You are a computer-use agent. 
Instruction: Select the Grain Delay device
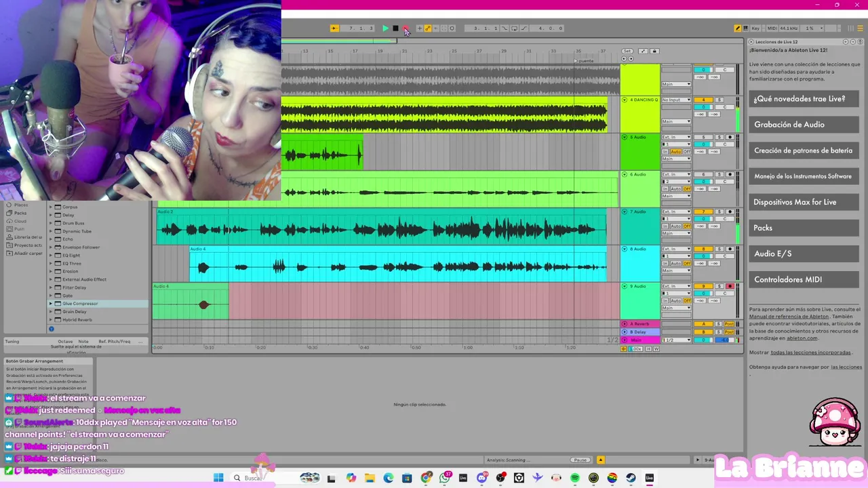point(75,312)
